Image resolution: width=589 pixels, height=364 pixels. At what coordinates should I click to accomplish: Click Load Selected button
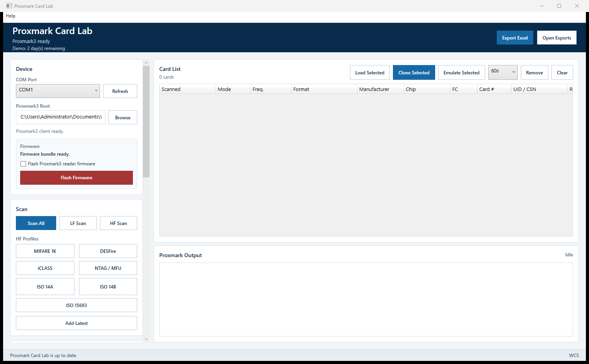pyautogui.click(x=370, y=72)
